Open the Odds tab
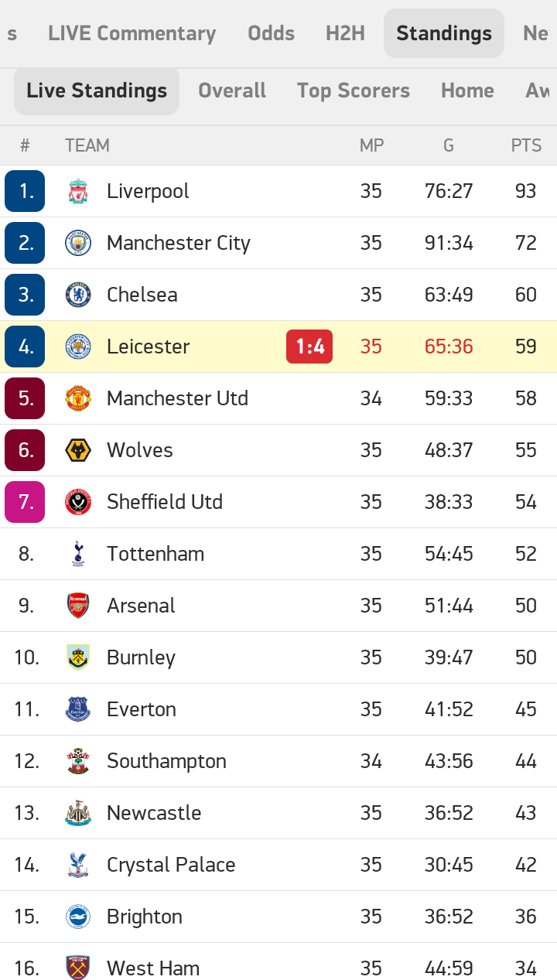Image resolution: width=557 pixels, height=980 pixels. tap(271, 33)
